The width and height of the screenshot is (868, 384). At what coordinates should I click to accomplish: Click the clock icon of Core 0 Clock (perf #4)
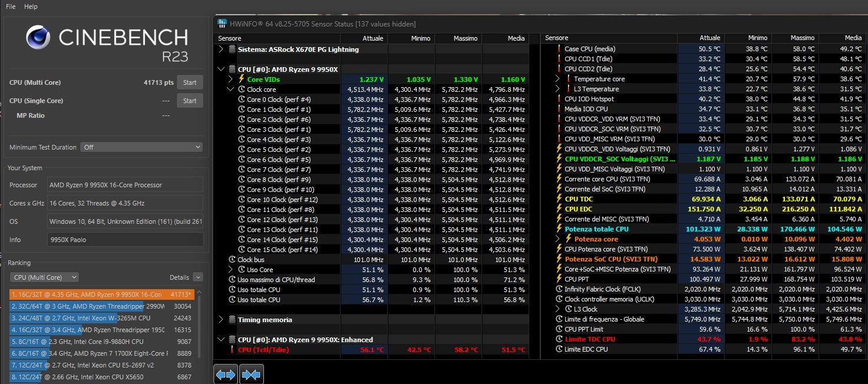pyautogui.click(x=242, y=100)
